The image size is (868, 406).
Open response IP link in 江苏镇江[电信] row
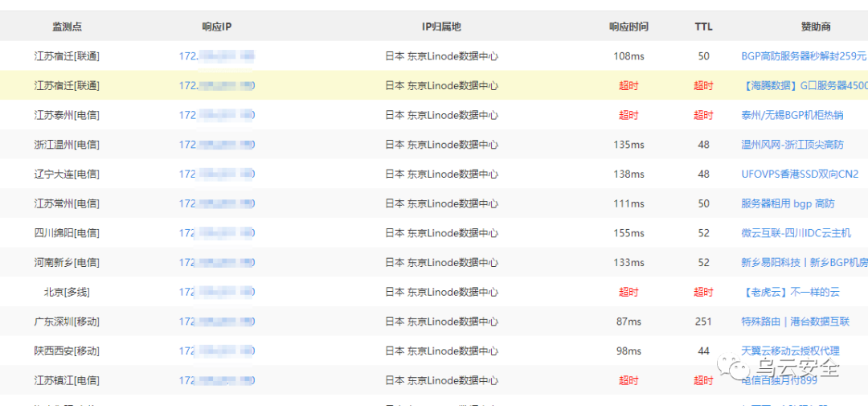[216, 380]
